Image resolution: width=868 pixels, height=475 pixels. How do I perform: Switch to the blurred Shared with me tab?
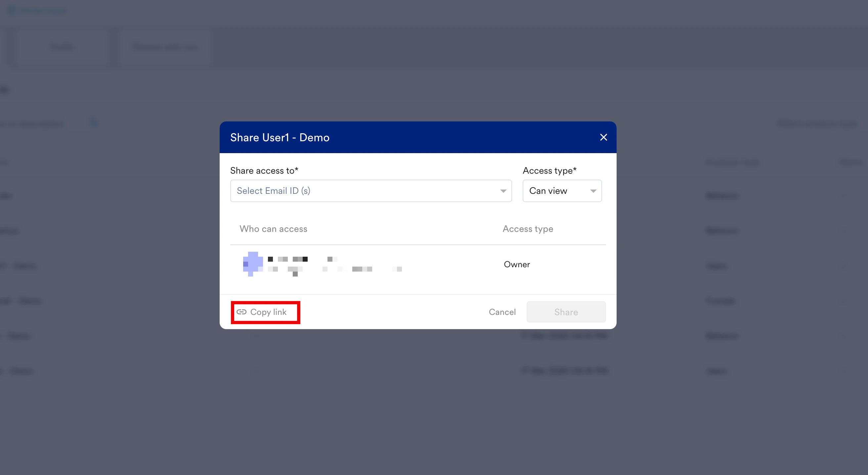[165, 47]
